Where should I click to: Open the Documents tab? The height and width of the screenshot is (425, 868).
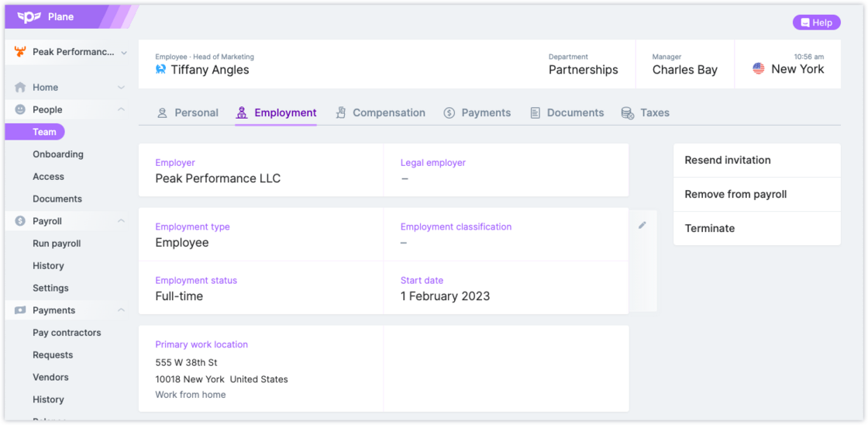(x=567, y=113)
